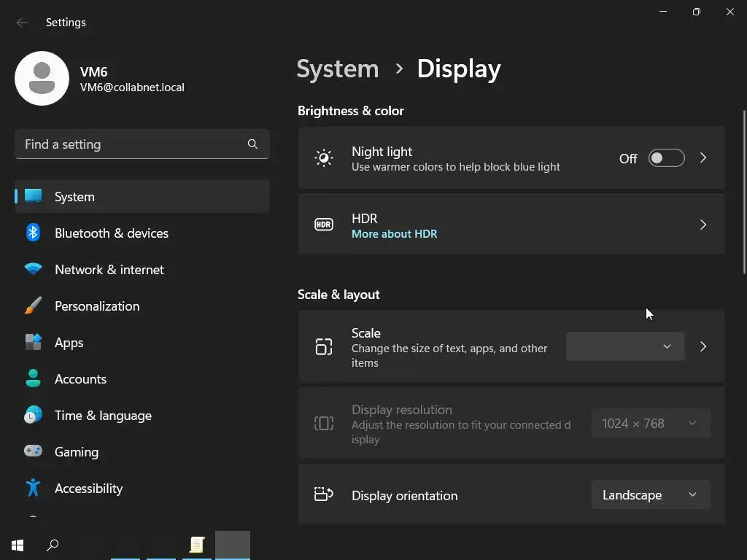Toggle the Night light switch
The width and height of the screenshot is (747, 560).
click(x=666, y=158)
